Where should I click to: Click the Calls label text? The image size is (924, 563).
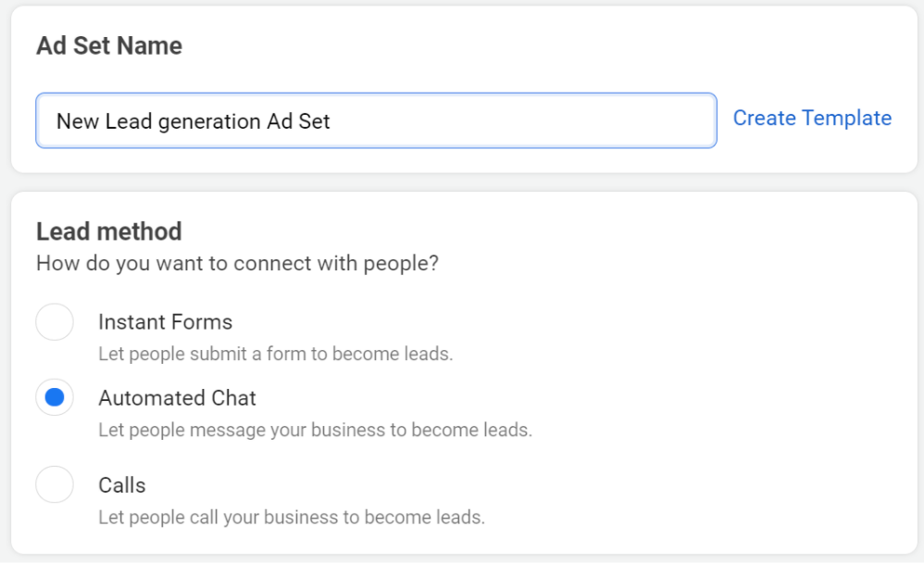[121, 484]
